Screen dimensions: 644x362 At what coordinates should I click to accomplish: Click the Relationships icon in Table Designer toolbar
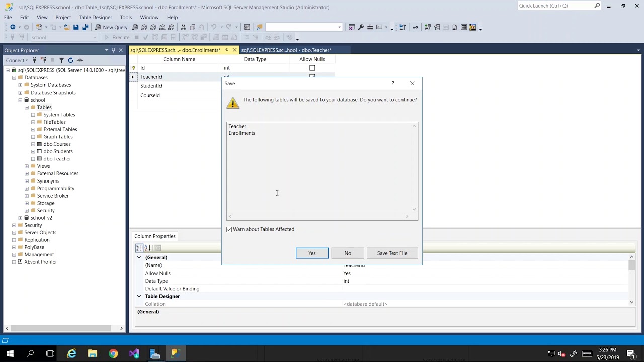[x=428, y=27]
